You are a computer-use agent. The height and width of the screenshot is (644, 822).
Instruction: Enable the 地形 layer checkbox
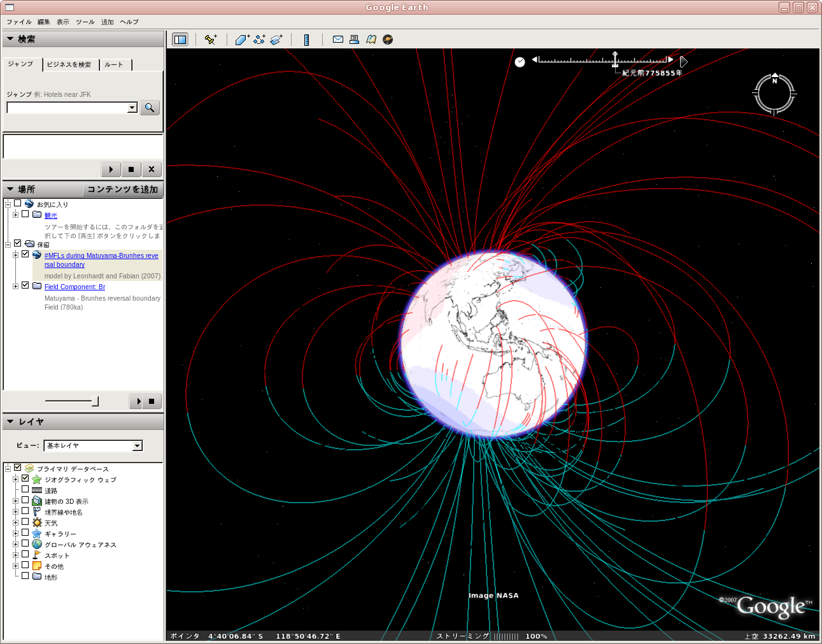coord(25,576)
